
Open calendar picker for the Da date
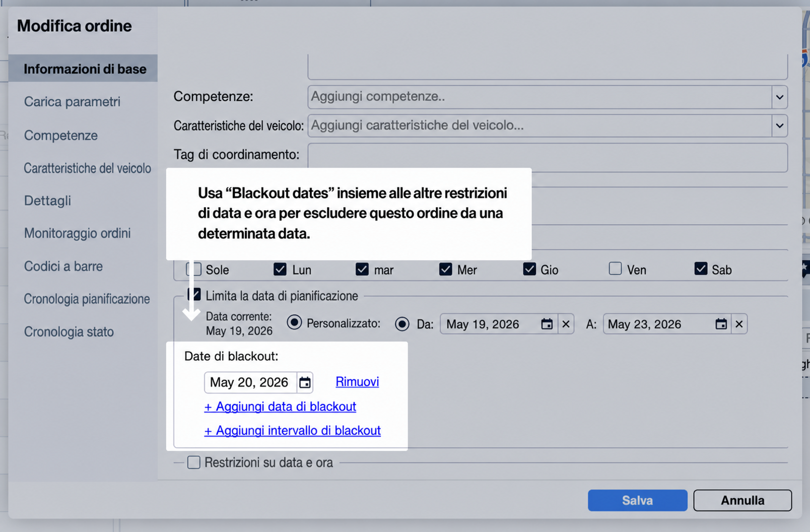(547, 324)
